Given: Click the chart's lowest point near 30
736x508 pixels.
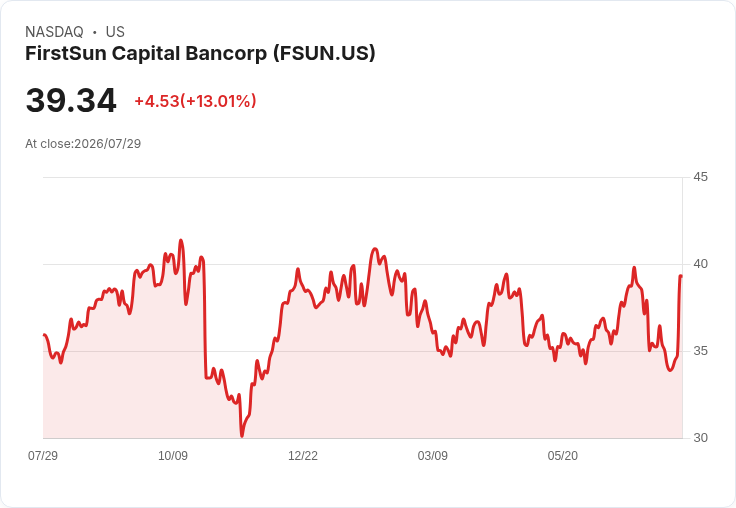Looking at the screenshot, I should [242, 436].
